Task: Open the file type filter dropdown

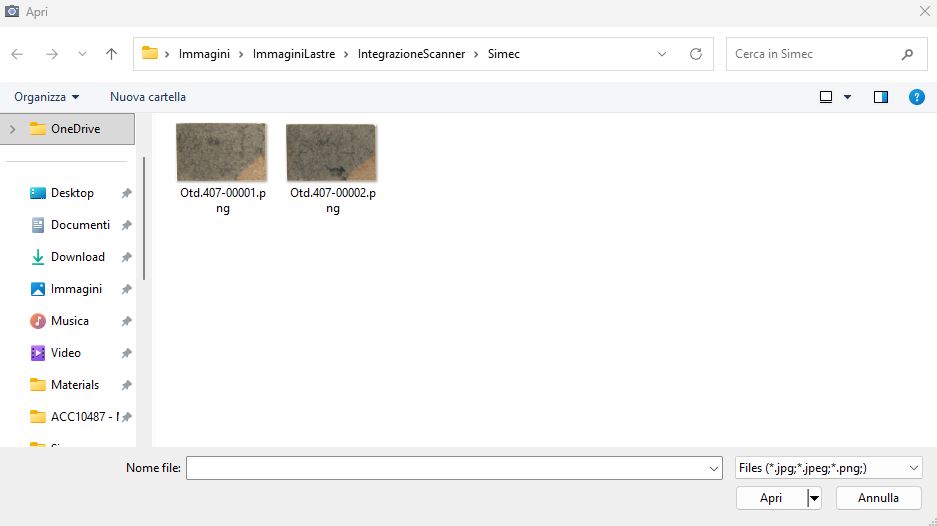Action: pyautogui.click(x=828, y=468)
